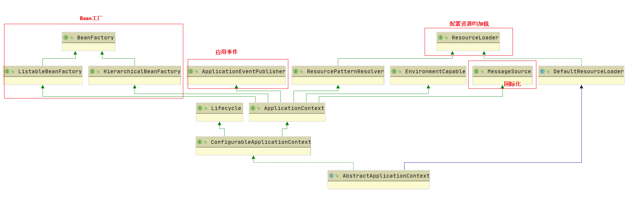Click the interface icon beside MessageSource
Viewport: 644px width, 204px height.
[476, 71]
